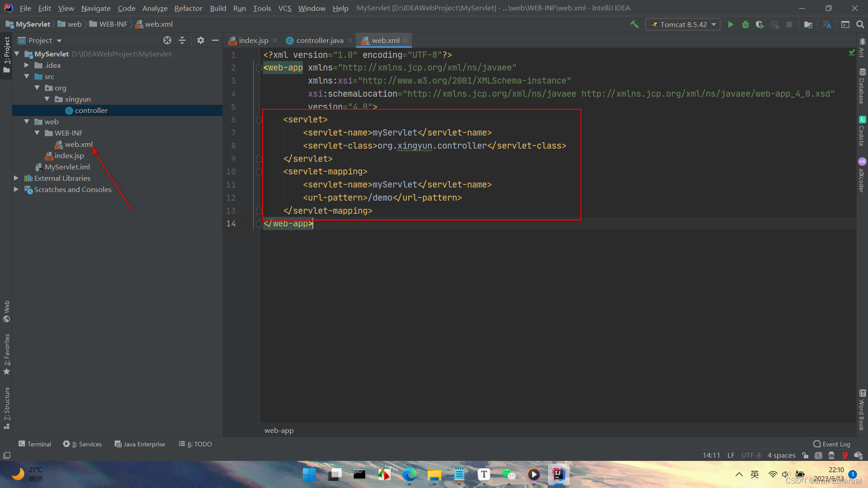Click the Build project hammer icon
This screenshot has height=488, width=868.
634,24
